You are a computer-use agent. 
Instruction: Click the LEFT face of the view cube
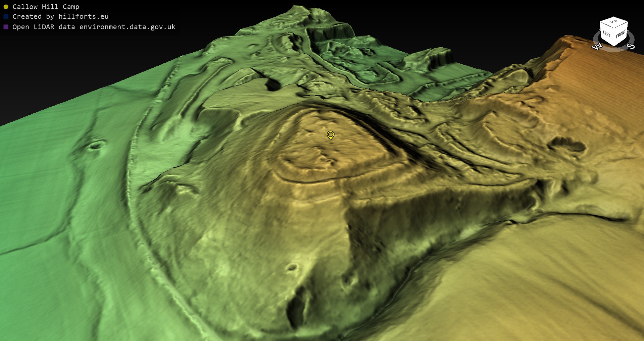point(607,34)
